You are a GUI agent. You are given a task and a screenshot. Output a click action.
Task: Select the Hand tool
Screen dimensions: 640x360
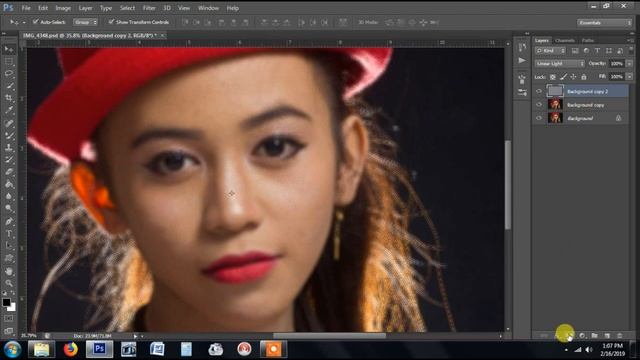(9, 271)
